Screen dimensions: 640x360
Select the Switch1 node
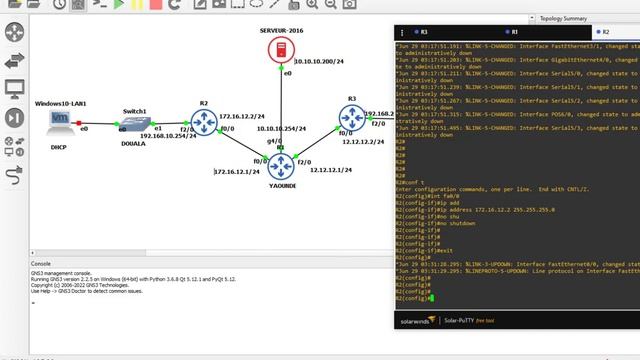[135, 124]
